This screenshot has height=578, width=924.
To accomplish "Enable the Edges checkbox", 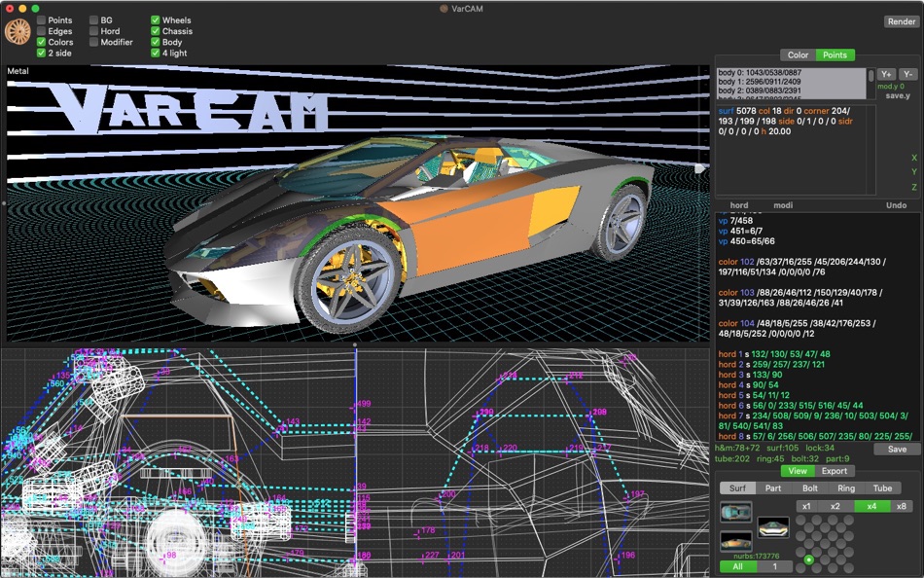I will (41, 31).
